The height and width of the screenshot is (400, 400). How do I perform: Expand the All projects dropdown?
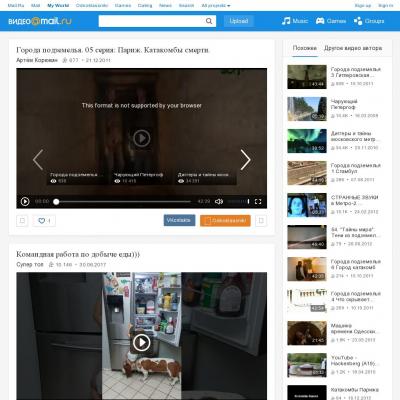pos(216,6)
